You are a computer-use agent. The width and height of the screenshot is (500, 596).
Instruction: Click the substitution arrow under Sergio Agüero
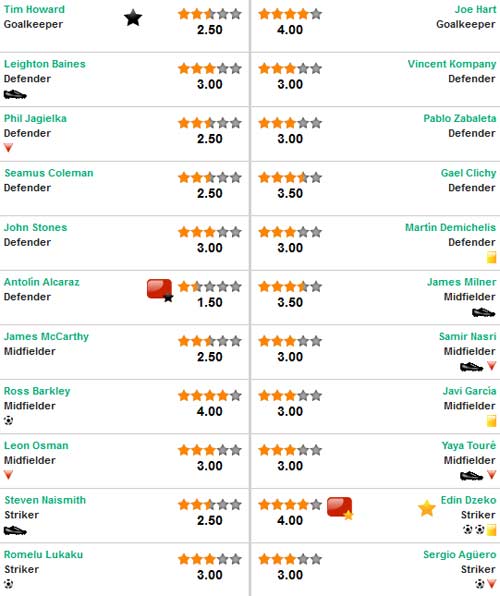(x=491, y=584)
